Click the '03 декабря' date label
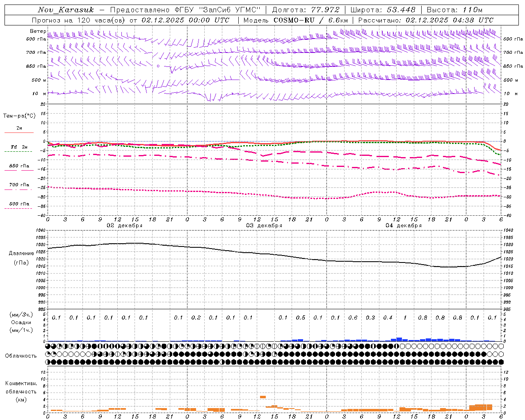The width and height of the screenshot is (525, 420). coord(264,226)
